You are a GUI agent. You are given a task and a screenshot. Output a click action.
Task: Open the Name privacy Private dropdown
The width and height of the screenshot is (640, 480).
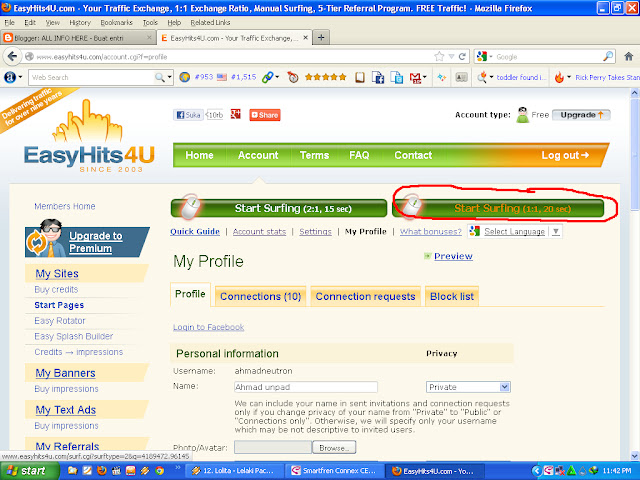point(468,387)
